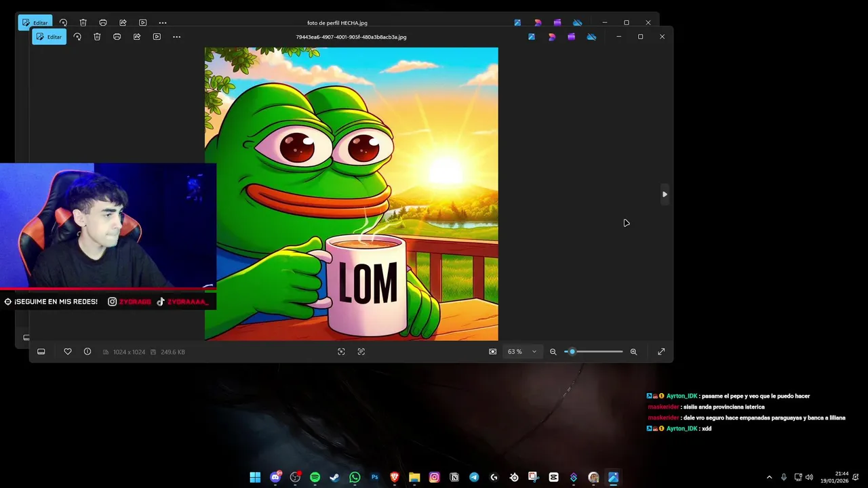The image size is (868, 488).
Task: Click the 1024 x 1024 dimensions text
Action: 130,352
